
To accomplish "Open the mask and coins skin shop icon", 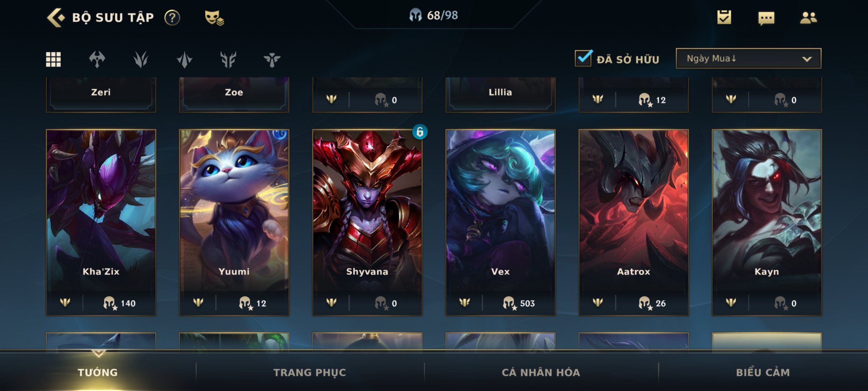I will [x=214, y=17].
